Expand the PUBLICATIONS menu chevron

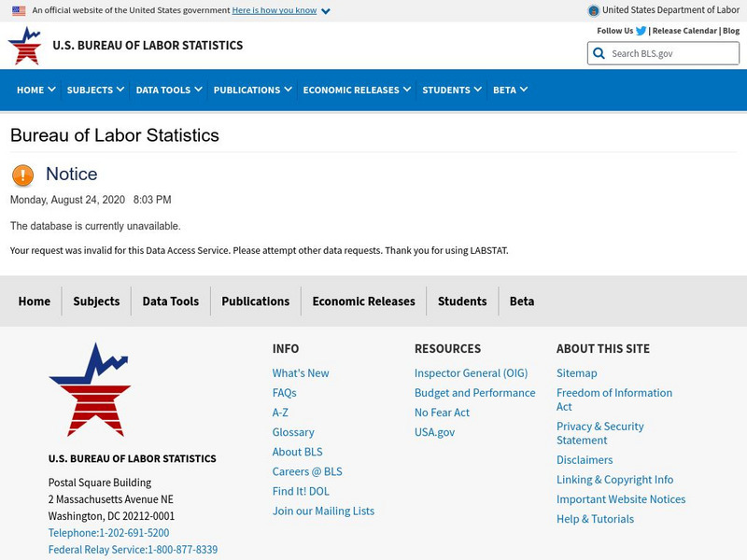pos(288,89)
